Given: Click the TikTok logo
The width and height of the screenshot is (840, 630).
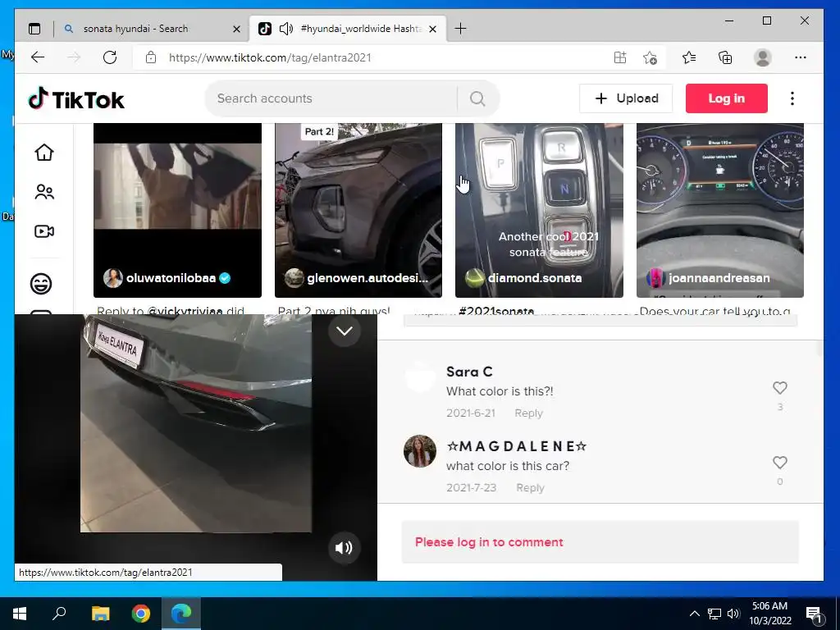Looking at the screenshot, I should click(76, 99).
